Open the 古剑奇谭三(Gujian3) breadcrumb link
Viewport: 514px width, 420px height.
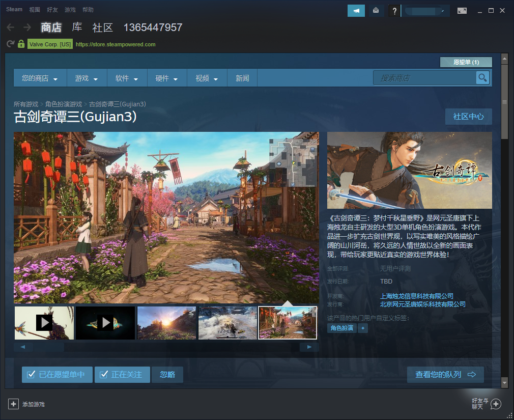tap(118, 104)
